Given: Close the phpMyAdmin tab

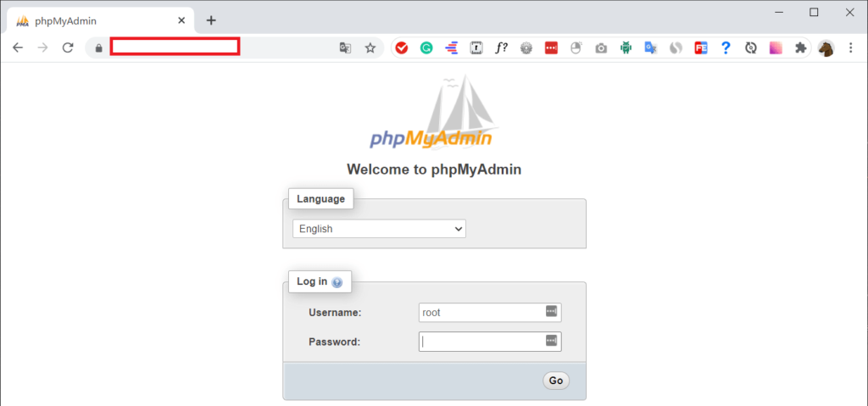Looking at the screenshot, I should (x=181, y=20).
